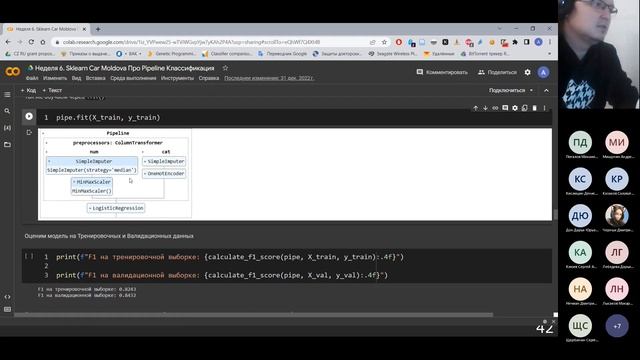This screenshot has height=360, width=640.
Task: Bookmark this page with star icon
Action: 384,42
